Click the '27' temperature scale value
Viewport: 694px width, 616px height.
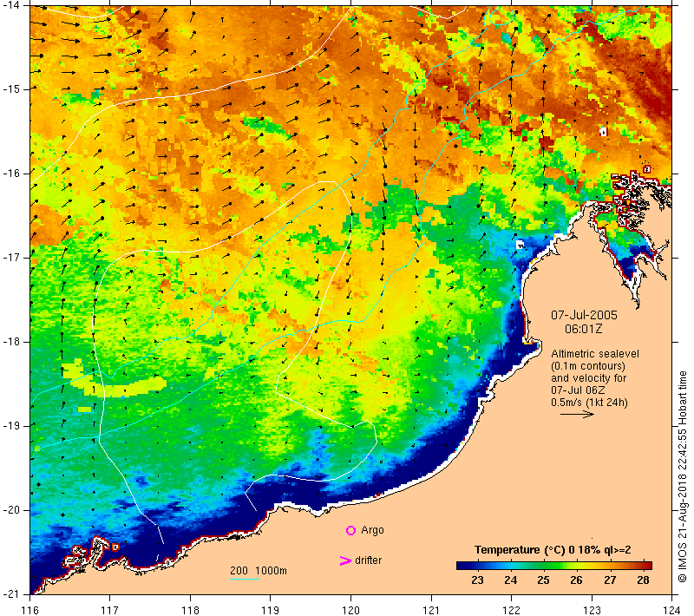[610, 580]
